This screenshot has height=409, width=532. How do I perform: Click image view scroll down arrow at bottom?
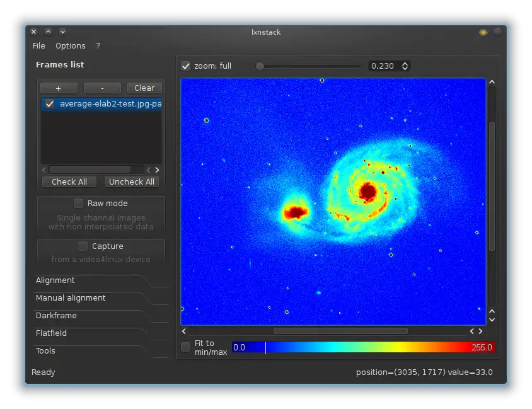click(x=492, y=320)
